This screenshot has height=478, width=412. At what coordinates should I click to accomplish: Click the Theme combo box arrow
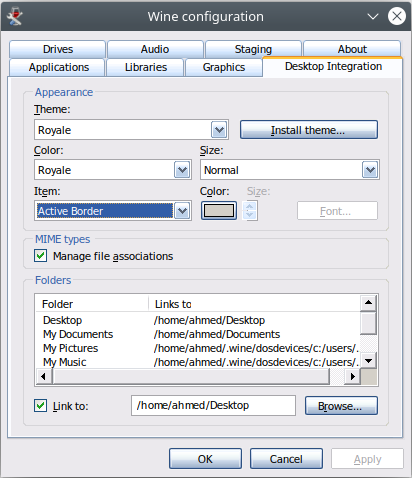tap(219, 130)
